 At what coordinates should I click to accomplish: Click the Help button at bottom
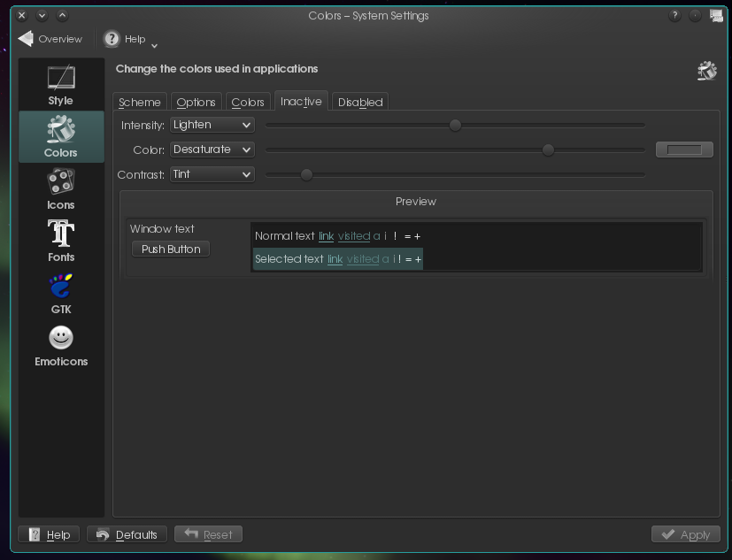pyautogui.click(x=49, y=534)
